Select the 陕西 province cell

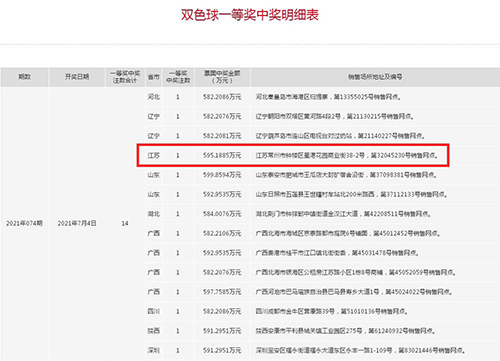(154, 331)
